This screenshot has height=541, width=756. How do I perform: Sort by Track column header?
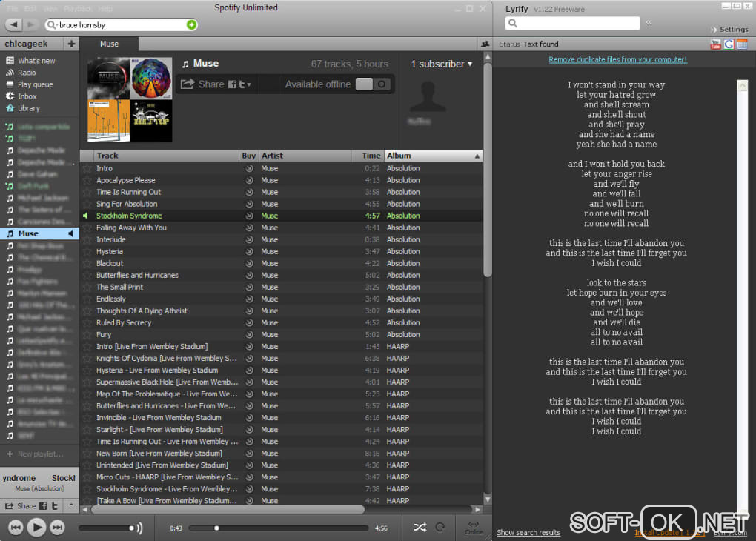pos(167,156)
